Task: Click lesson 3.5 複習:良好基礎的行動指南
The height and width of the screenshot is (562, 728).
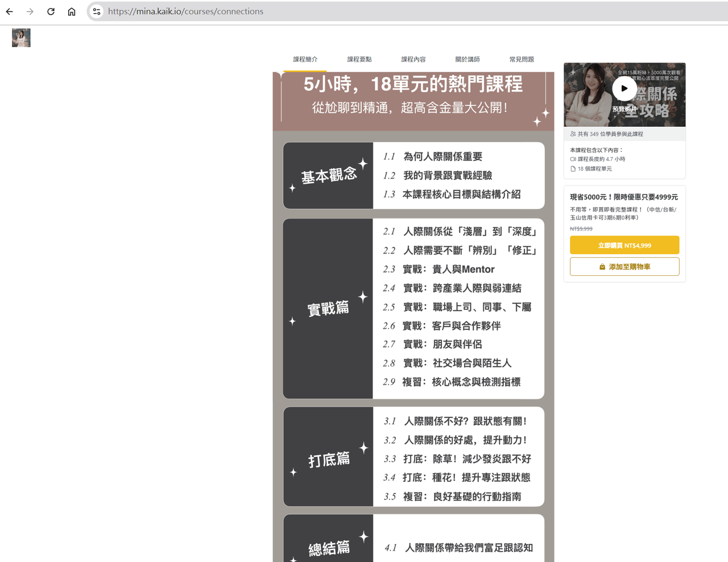Action: pyautogui.click(x=452, y=496)
